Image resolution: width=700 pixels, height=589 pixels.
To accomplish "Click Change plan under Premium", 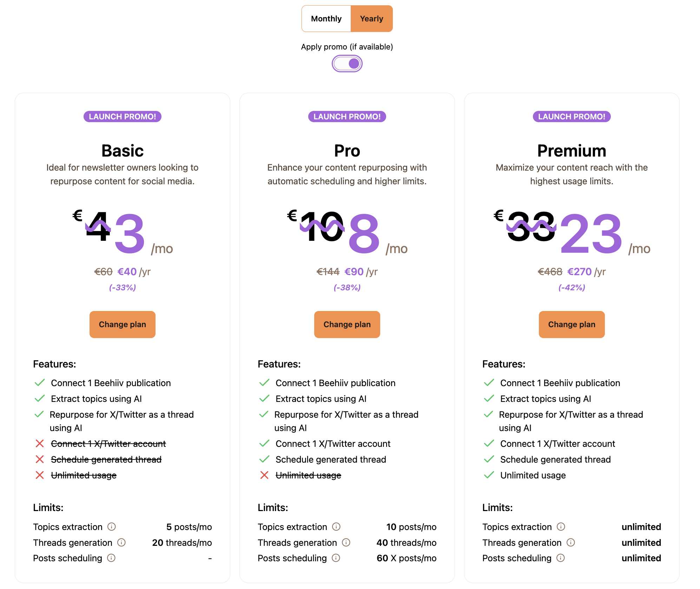I will coord(572,324).
